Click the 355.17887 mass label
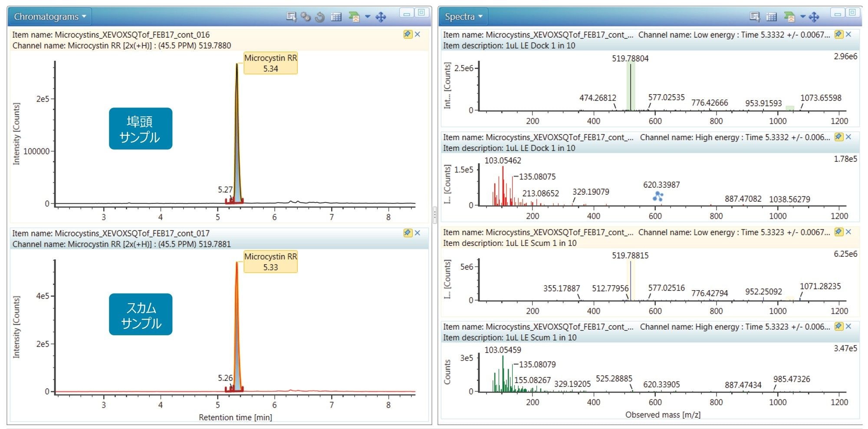The width and height of the screenshot is (868, 429). 562,288
